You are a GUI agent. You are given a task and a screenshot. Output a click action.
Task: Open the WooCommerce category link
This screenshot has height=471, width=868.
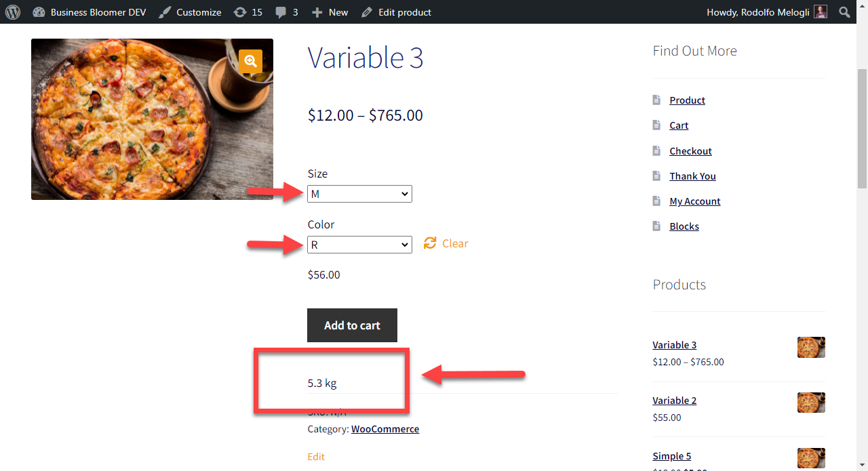click(x=385, y=429)
